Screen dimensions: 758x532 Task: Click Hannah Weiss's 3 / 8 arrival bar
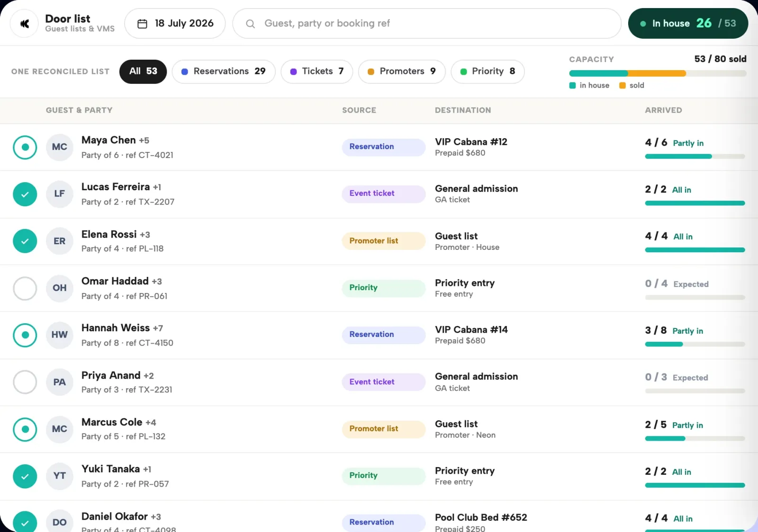click(695, 344)
